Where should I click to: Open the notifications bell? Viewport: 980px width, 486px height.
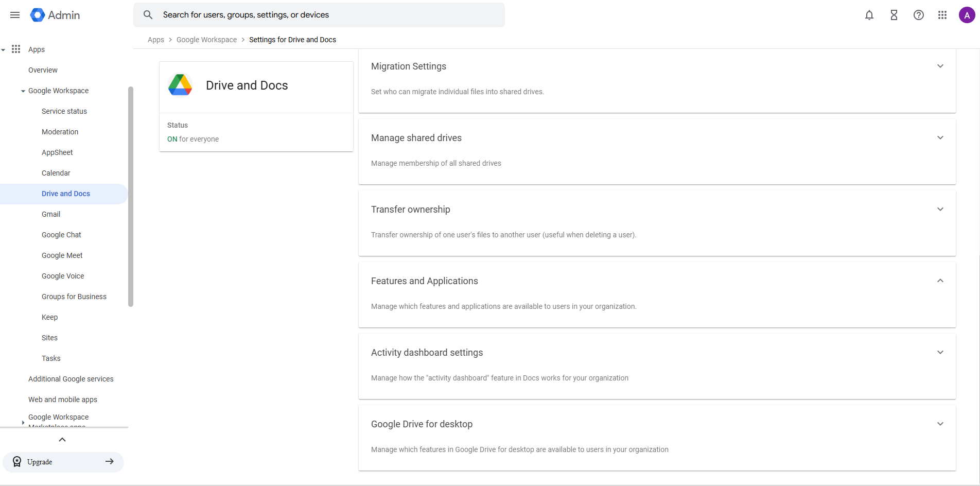[869, 15]
